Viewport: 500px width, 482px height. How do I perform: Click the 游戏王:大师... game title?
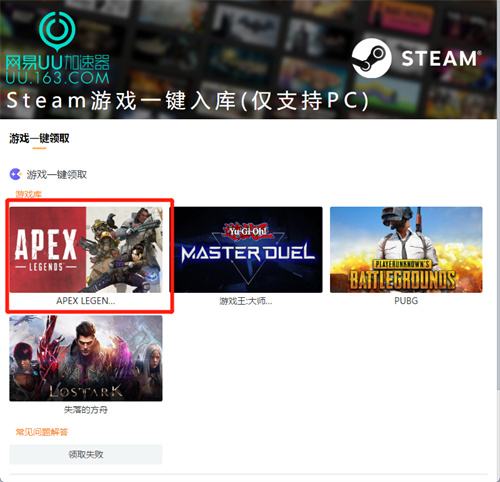(x=246, y=301)
